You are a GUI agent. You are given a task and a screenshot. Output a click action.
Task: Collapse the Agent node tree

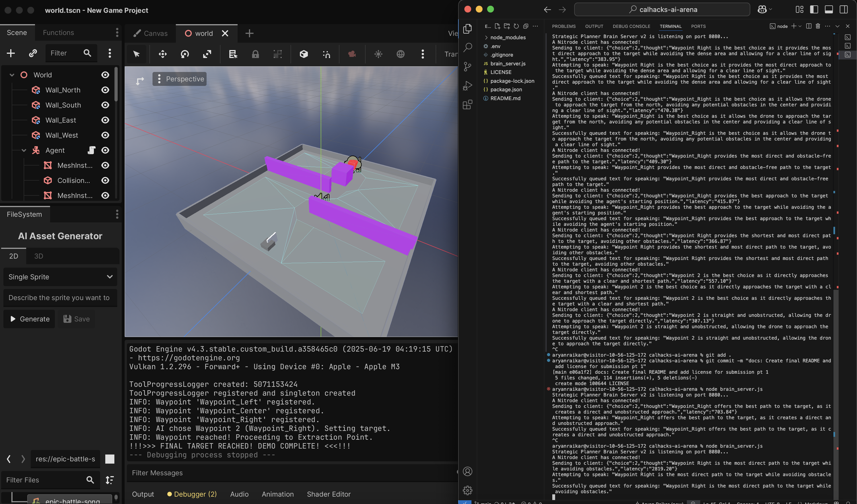click(24, 150)
